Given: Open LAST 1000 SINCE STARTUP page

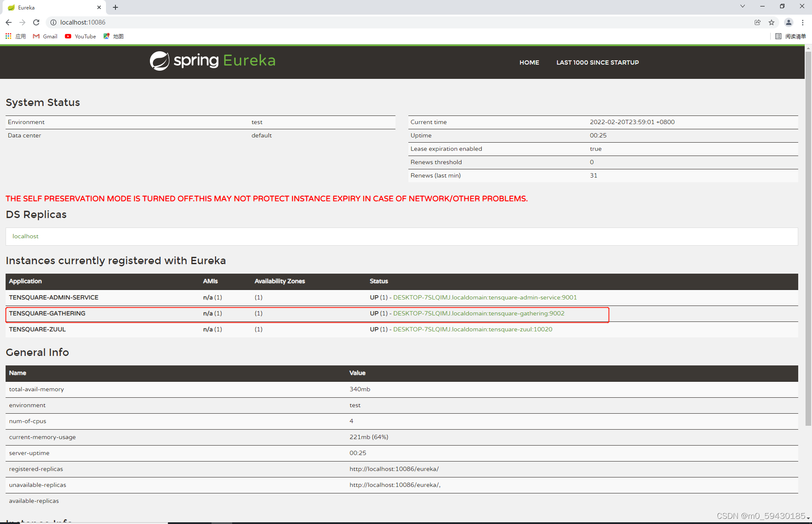Looking at the screenshot, I should click(597, 62).
